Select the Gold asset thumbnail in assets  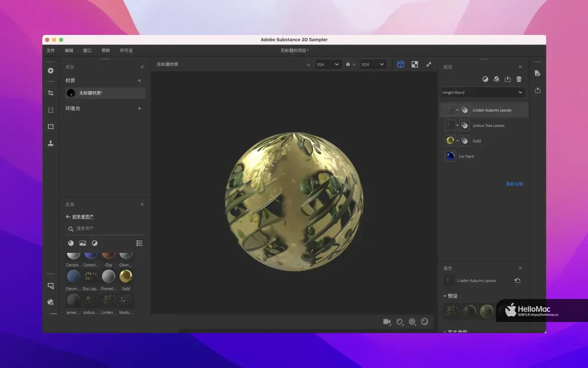126,276
